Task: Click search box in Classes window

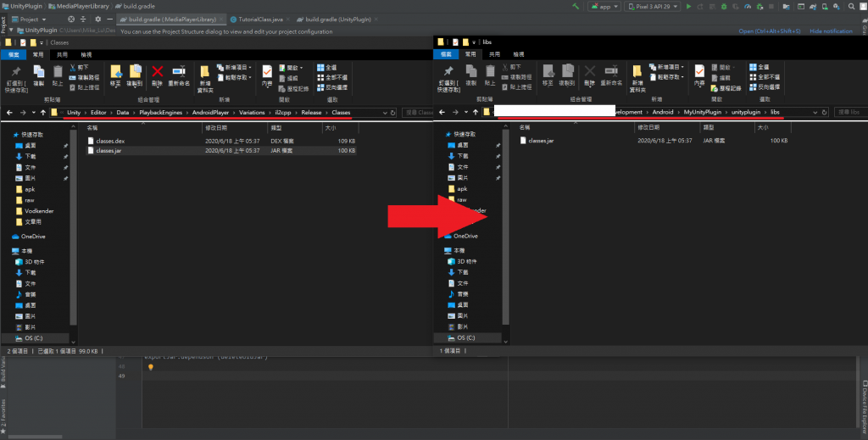Action: pos(417,113)
